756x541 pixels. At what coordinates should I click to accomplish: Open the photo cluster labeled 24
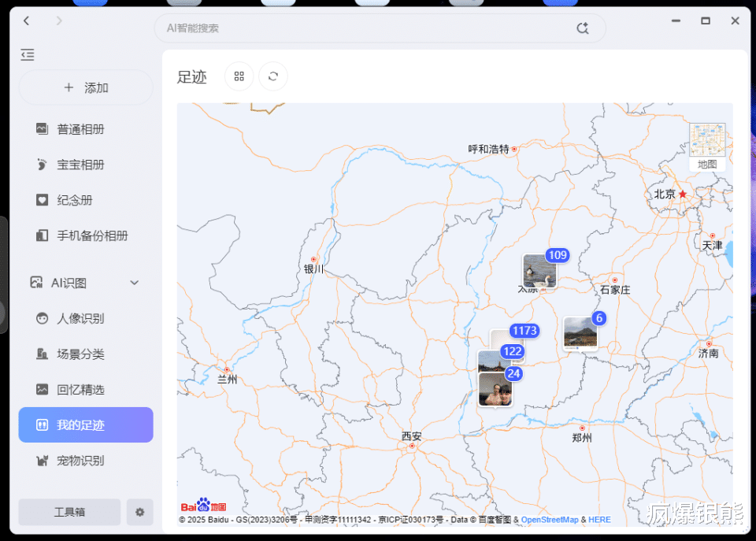tap(495, 389)
